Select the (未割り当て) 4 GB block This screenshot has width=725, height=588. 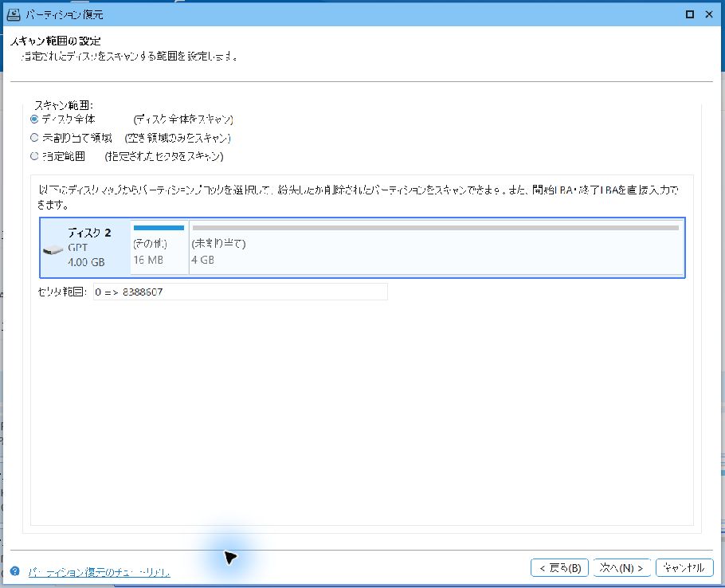pos(436,247)
